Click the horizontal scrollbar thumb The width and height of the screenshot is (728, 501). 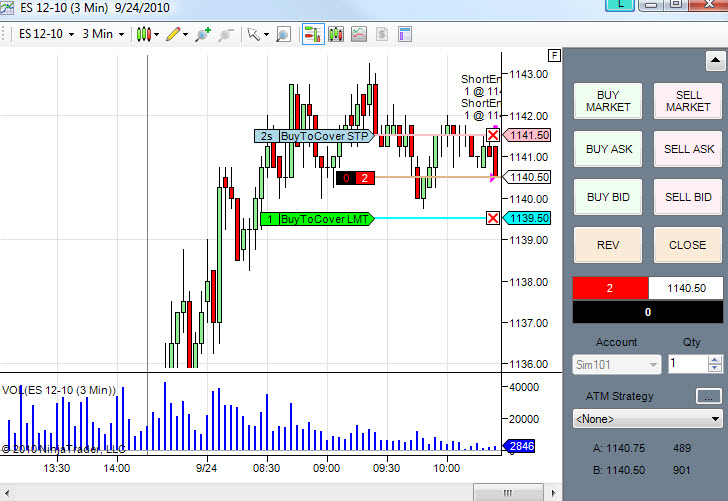[508, 493]
